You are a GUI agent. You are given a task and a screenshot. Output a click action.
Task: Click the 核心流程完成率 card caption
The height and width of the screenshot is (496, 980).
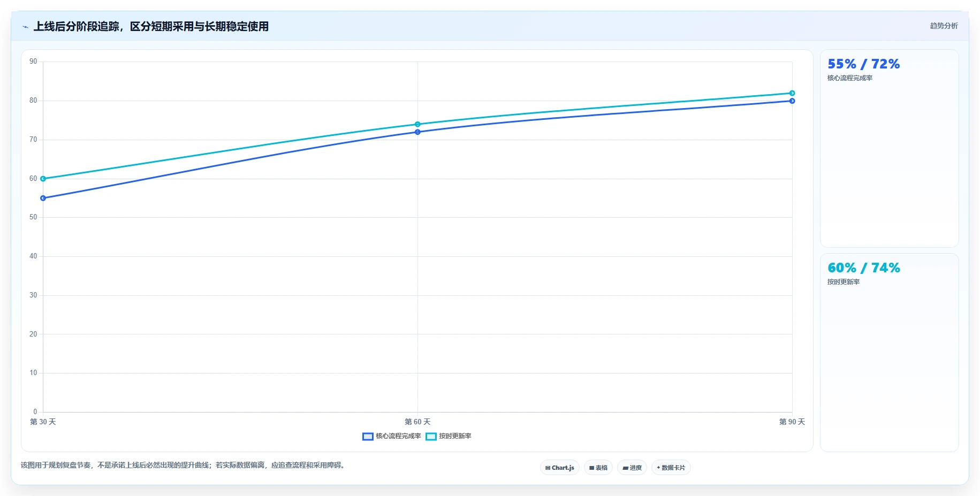pyautogui.click(x=850, y=78)
